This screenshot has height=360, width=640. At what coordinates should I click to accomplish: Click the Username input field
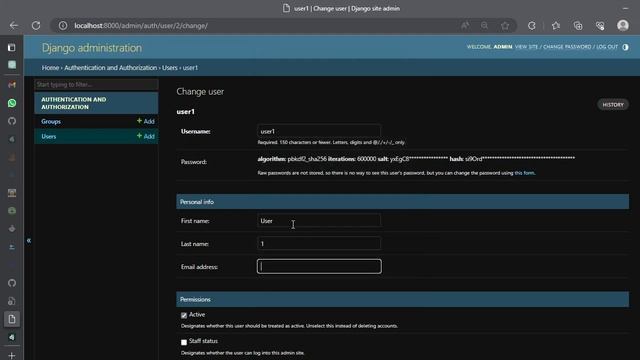click(x=319, y=131)
